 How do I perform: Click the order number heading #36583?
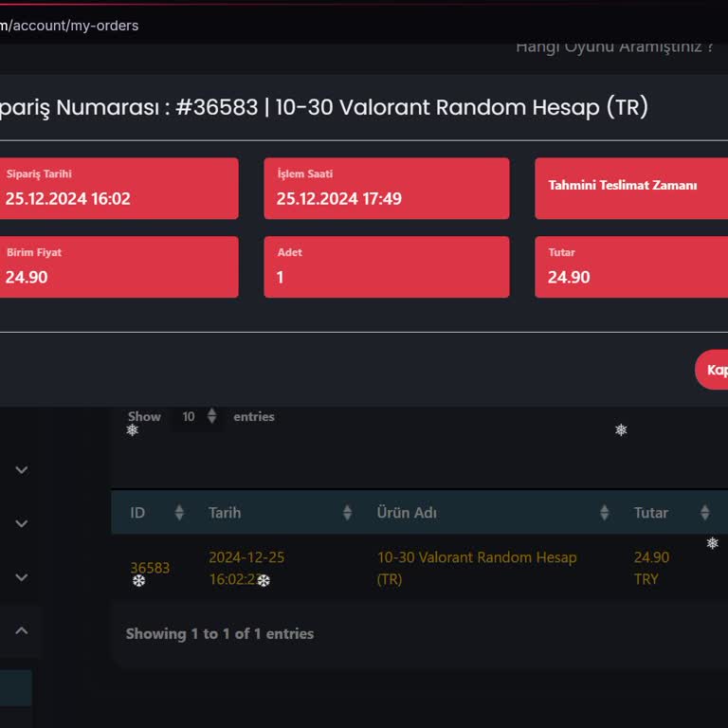pyautogui.click(x=323, y=107)
